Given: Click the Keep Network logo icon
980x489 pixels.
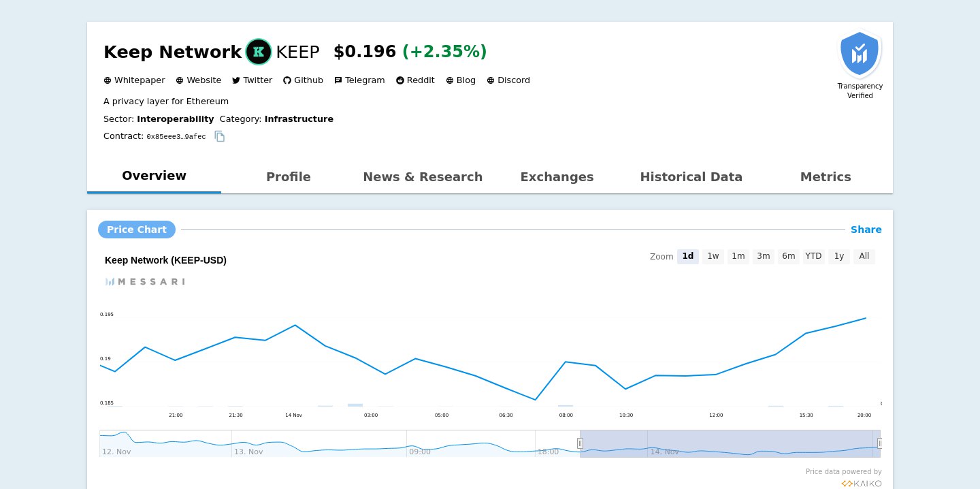Looking at the screenshot, I should tap(259, 52).
